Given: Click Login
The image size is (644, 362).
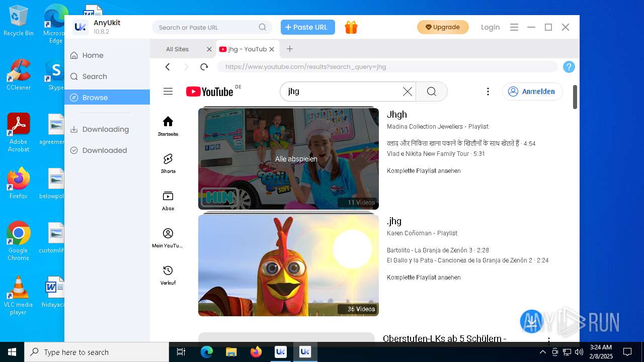Looking at the screenshot, I should (x=490, y=27).
